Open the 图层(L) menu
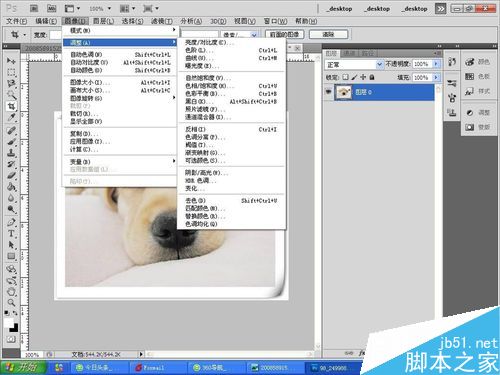500x375 pixels. pos(103,21)
